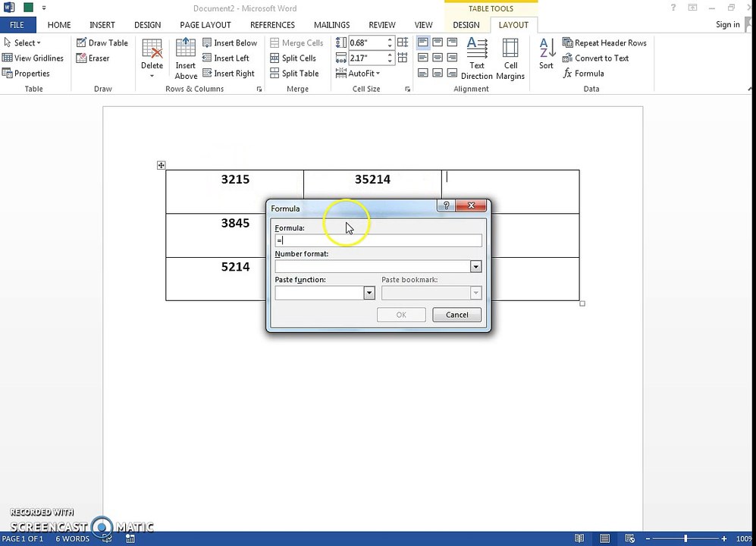Click the row height field 0.68"
The image size is (756, 546).
pos(367,43)
